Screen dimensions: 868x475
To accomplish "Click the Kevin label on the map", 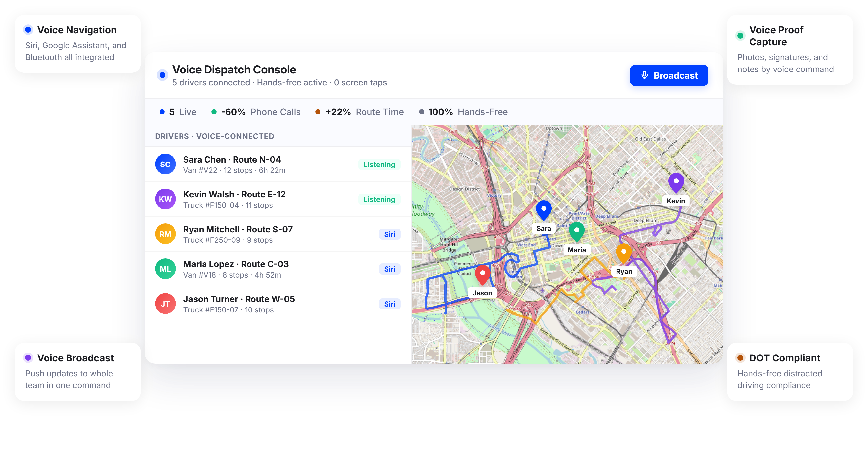I will tap(676, 201).
